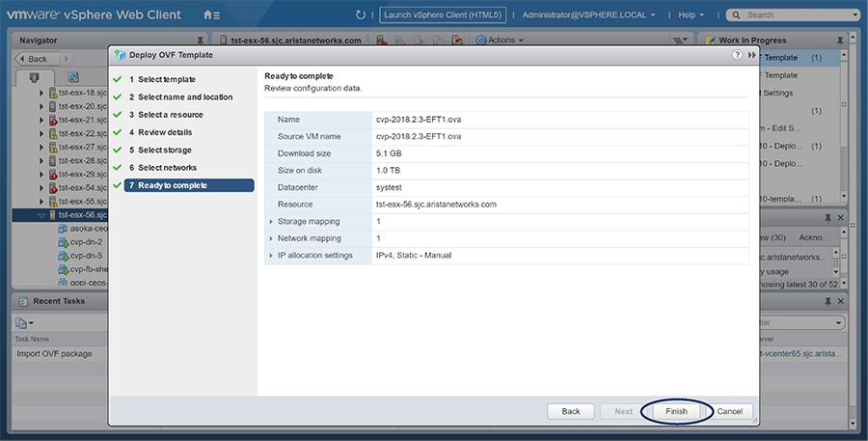Expand the tst-esx-22 tree node
The image size is (868, 441).
pyautogui.click(x=41, y=133)
